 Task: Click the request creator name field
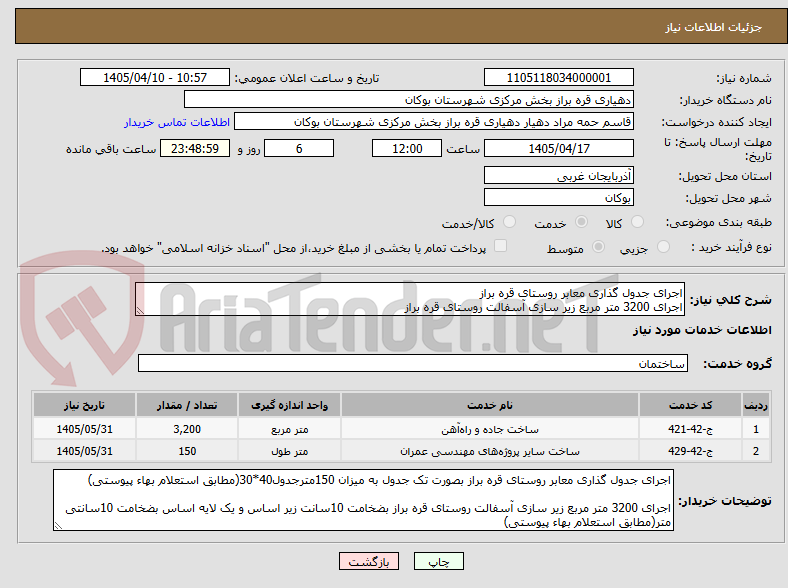pyautogui.click(x=434, y=122)
